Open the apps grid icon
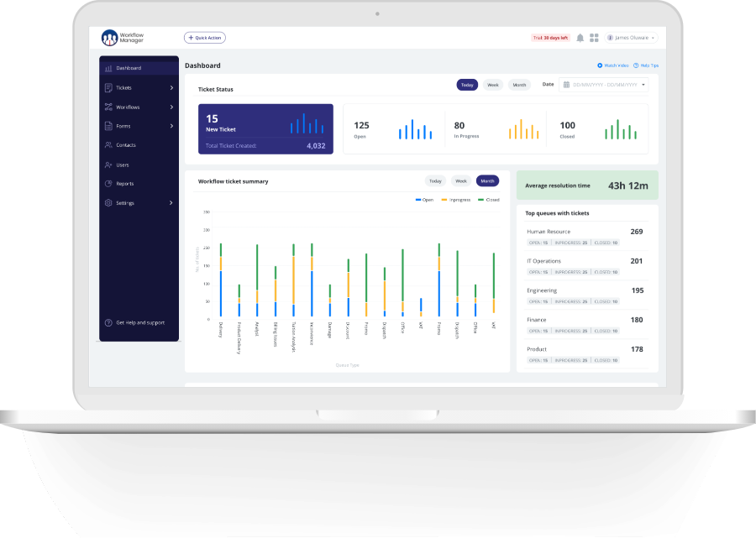The image size is (756, 538). (594, 38)
